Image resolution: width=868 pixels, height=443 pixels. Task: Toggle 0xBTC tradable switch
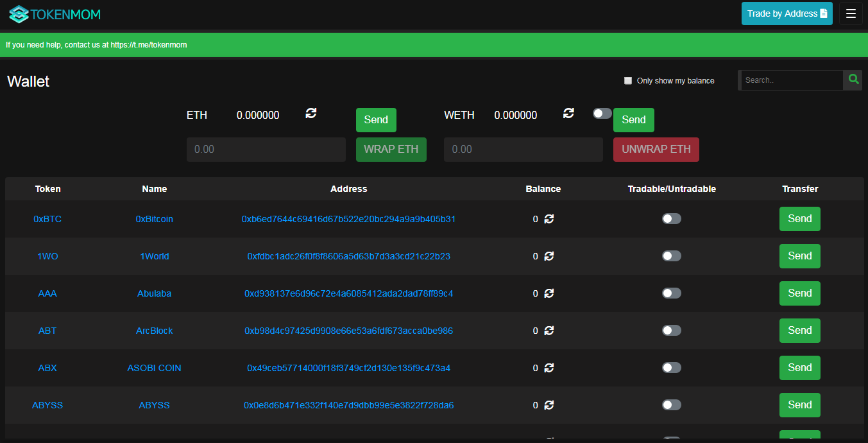672,219
